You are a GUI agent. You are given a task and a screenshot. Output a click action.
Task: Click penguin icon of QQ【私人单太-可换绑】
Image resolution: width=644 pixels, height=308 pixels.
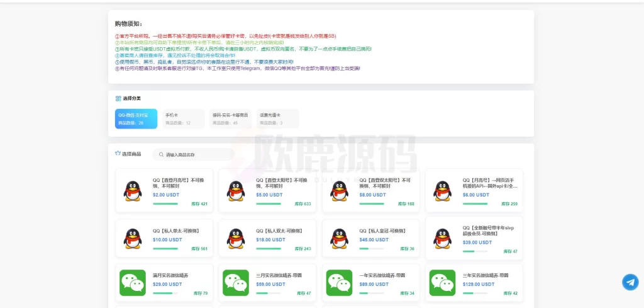tap(133, 239)
